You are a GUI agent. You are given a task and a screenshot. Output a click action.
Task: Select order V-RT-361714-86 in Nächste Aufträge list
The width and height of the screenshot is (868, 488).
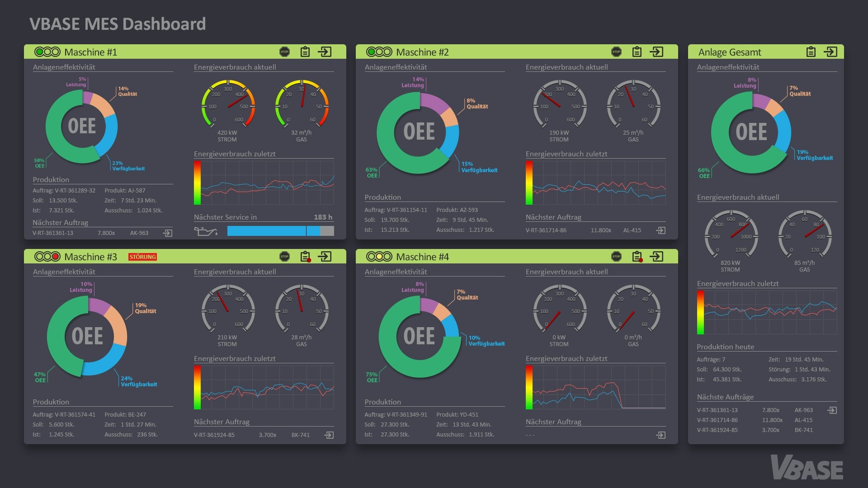click(717, 420)
